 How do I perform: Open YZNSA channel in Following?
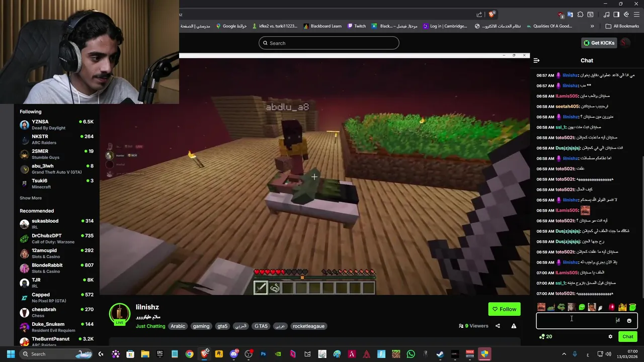point(56,125)
